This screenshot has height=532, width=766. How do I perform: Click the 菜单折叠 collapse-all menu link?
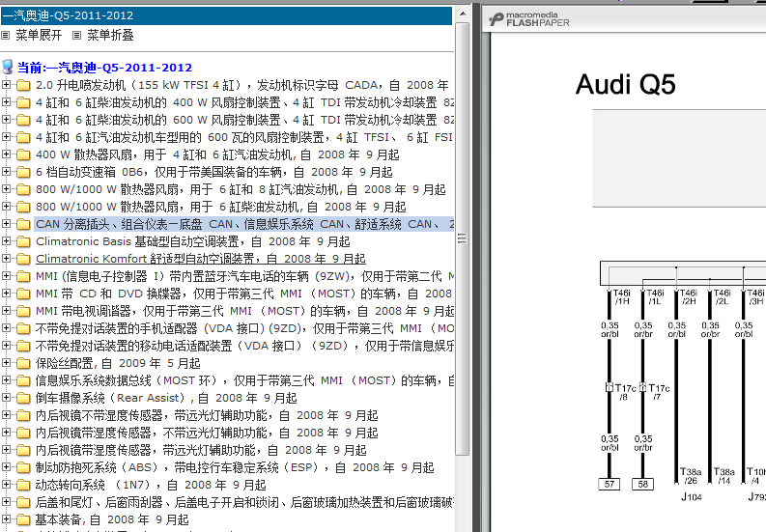[x=110, y=35]
